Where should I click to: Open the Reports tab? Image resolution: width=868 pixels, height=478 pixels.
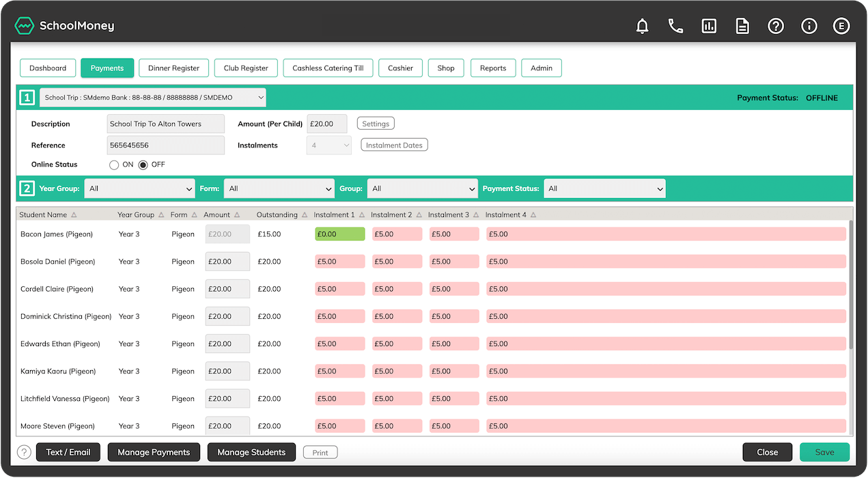[493, 68]
